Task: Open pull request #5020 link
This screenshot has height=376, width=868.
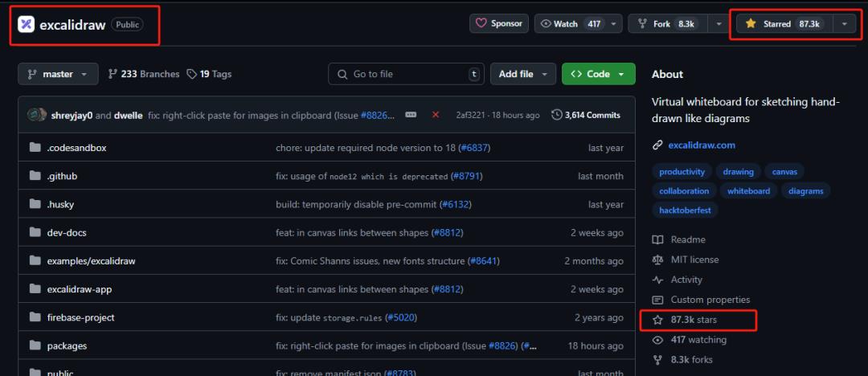Action: coord(400,317)
